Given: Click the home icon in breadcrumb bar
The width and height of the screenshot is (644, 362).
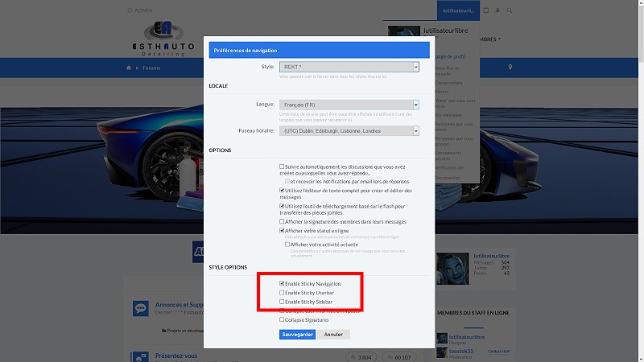Looking at the screenshot, I should [129, 68].
